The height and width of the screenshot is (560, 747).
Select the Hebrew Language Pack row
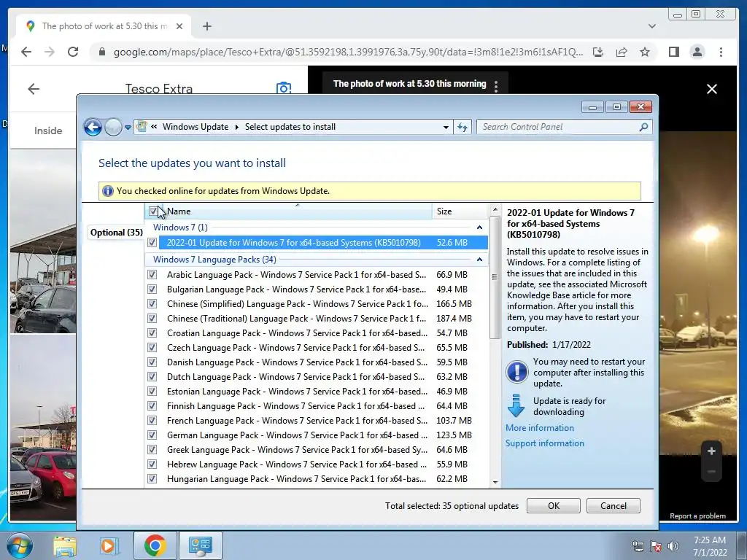click(x=317, y=464)
